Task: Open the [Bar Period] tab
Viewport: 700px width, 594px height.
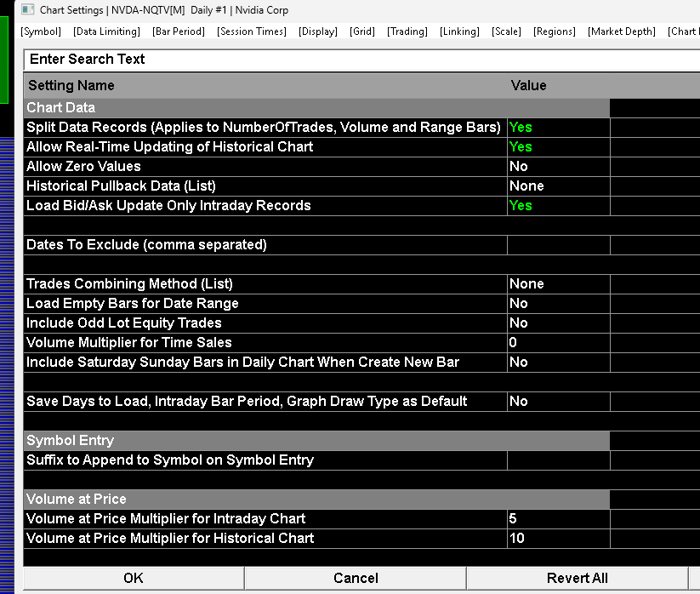Action: point(178,31)
